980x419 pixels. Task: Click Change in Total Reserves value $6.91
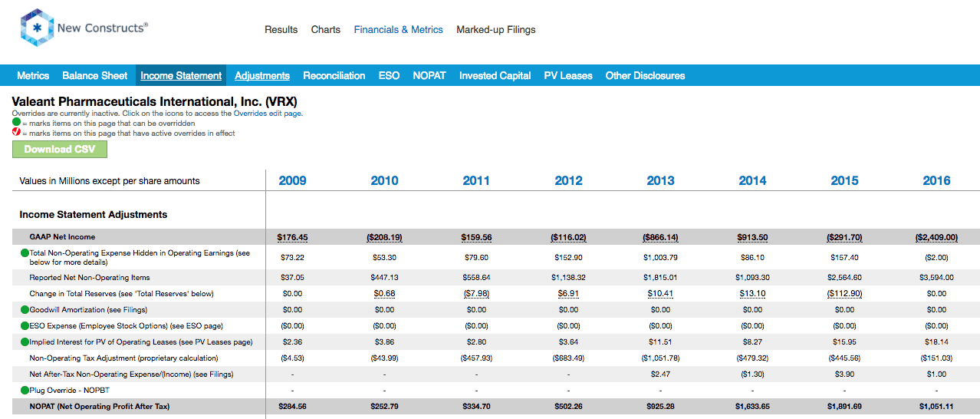tap(568, 293)
